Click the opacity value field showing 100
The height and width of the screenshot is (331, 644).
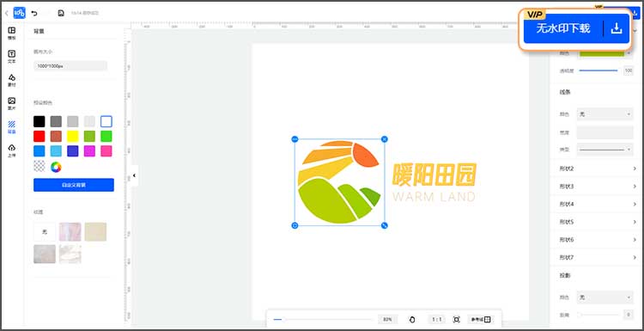click(629, 70)
